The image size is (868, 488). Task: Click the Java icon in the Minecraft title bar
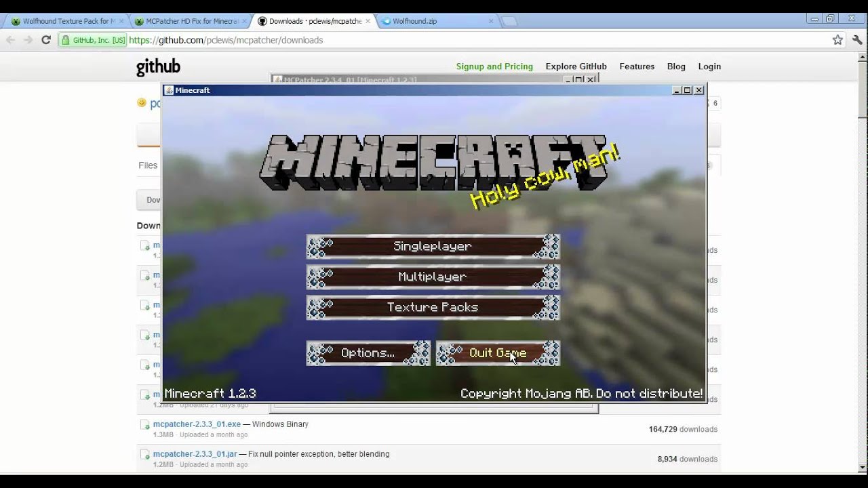point(169,90)
